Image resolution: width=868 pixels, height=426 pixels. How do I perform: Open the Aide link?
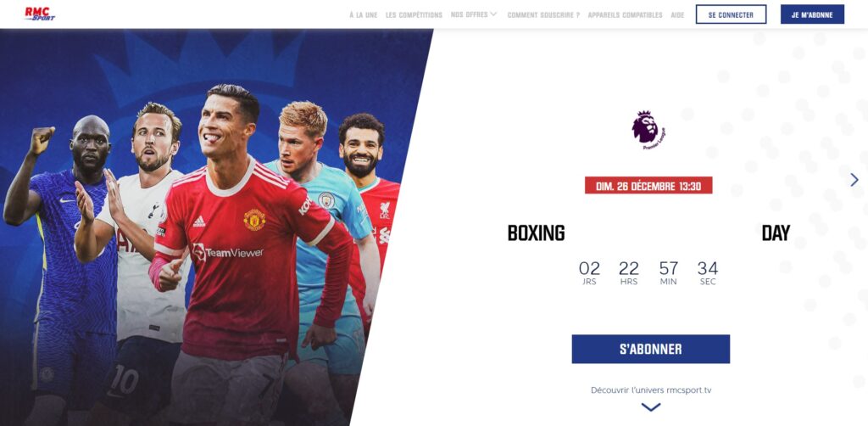677,15
